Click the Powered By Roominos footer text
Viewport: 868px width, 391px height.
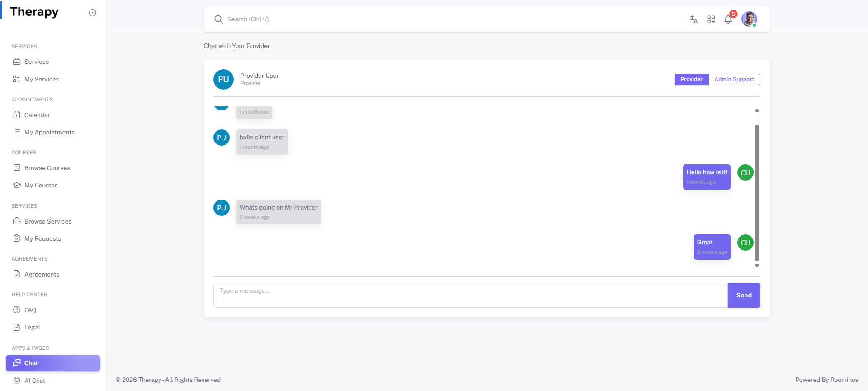[826, 380]
